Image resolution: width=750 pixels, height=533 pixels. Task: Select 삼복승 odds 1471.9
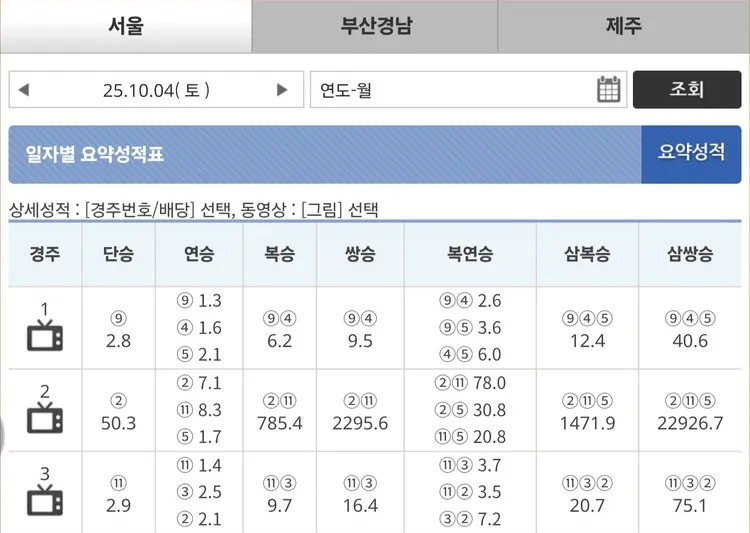click(587, 423)
